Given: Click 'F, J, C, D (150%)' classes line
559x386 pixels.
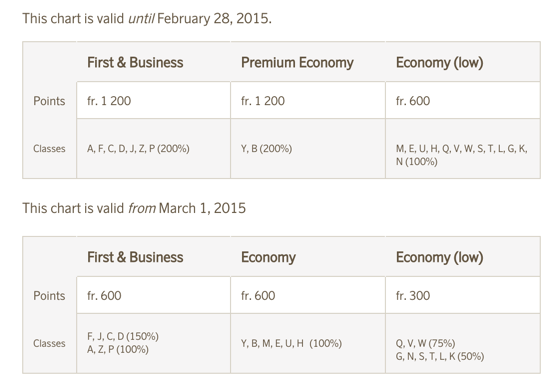Looking at the screenshot, I should click(123, 336).
